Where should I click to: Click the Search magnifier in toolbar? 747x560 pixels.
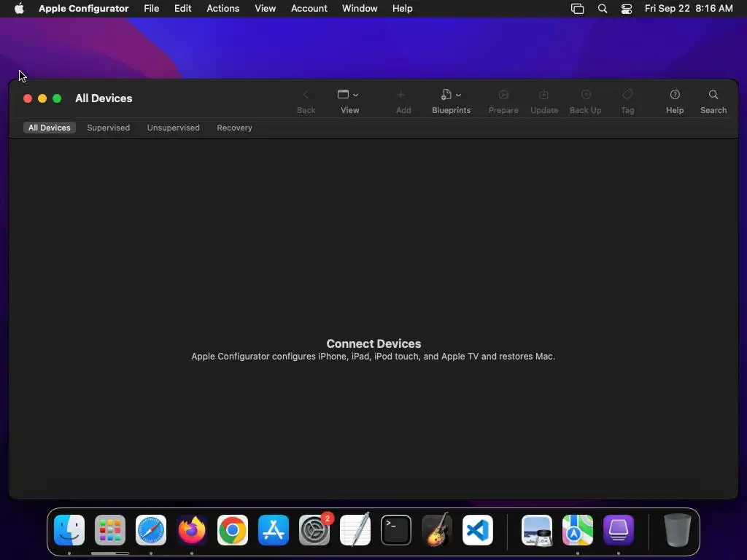tap(713, 95)
